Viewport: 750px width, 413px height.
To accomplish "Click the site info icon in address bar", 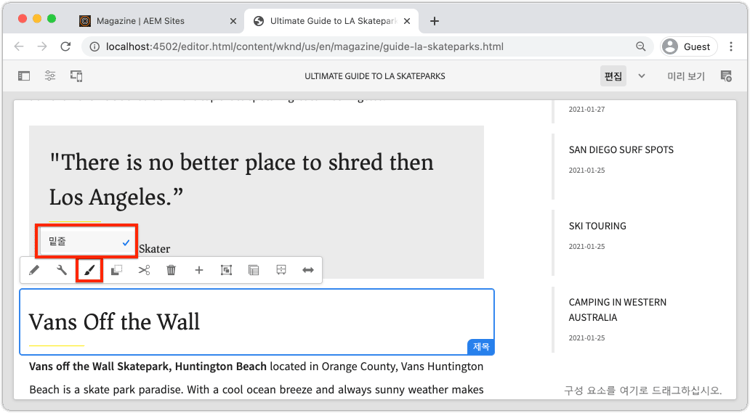I will (x=95, y=46).
